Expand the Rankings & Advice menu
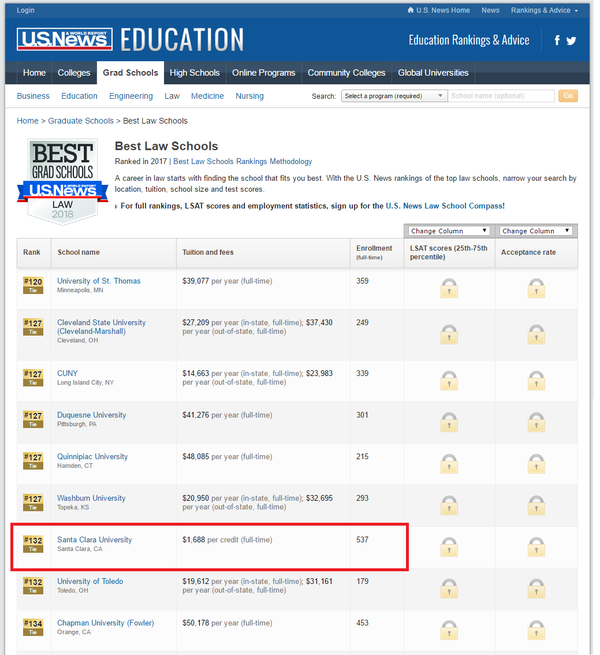This screenshot has height=655, width=600. 544,10
